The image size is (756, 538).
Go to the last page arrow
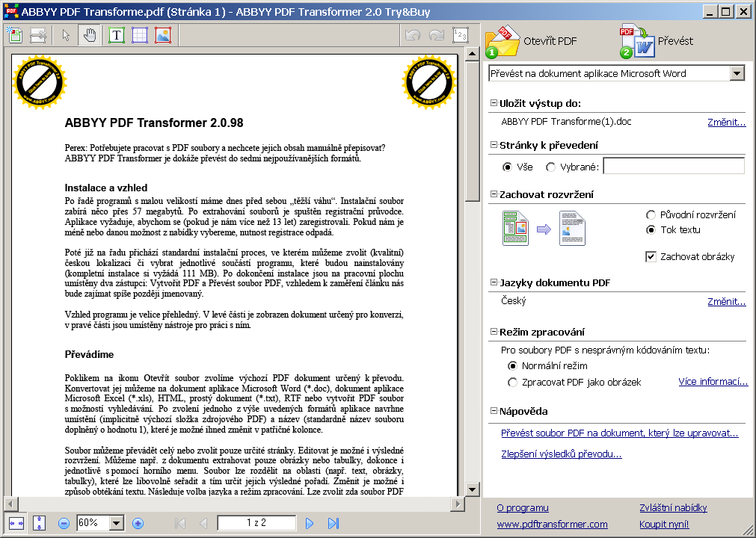(x=334, y=523)
